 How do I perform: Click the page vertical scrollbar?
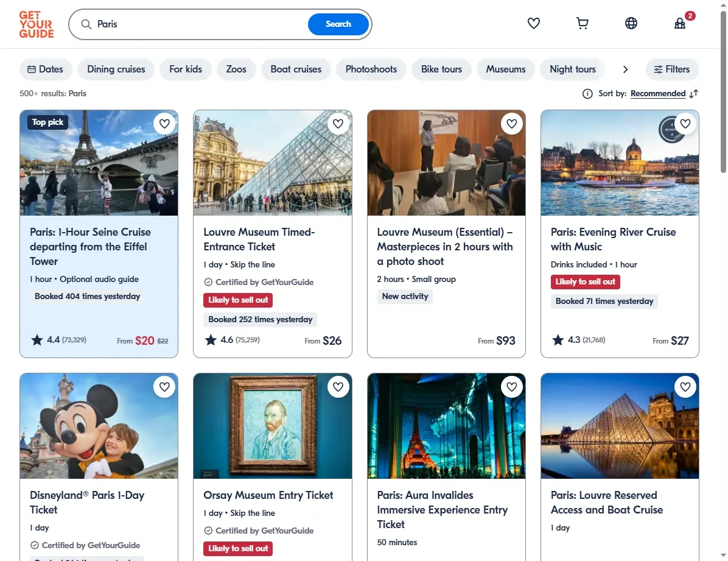coord(723,93)
